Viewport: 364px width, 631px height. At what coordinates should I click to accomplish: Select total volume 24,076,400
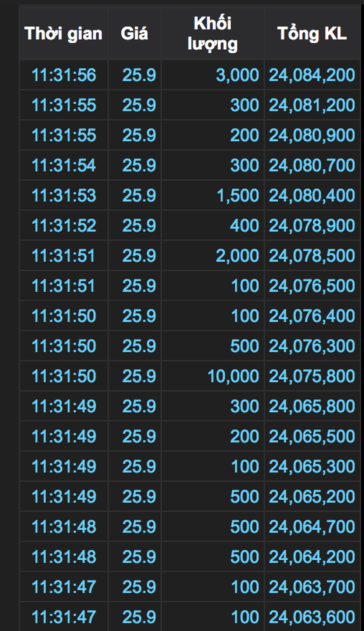tap(312, 316)
